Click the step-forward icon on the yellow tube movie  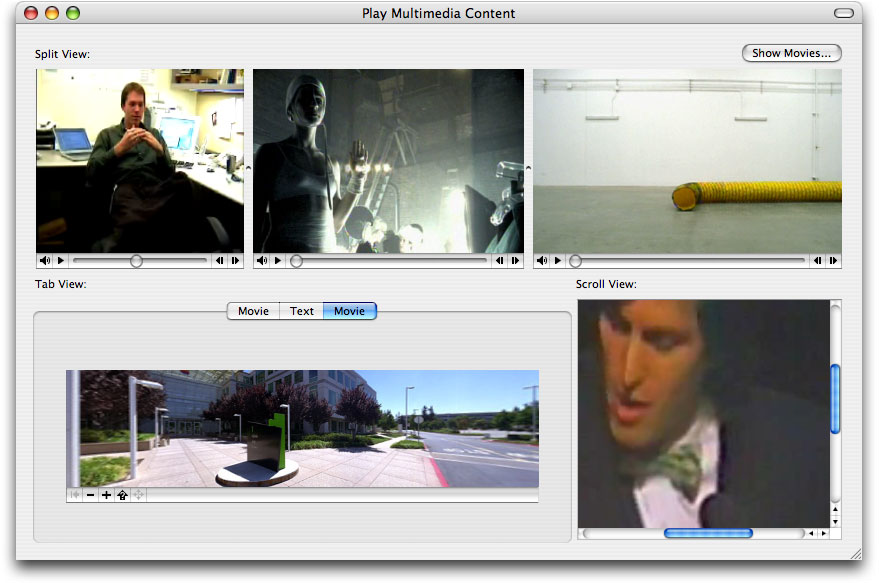pyautogui.click(x=834, y=260)
